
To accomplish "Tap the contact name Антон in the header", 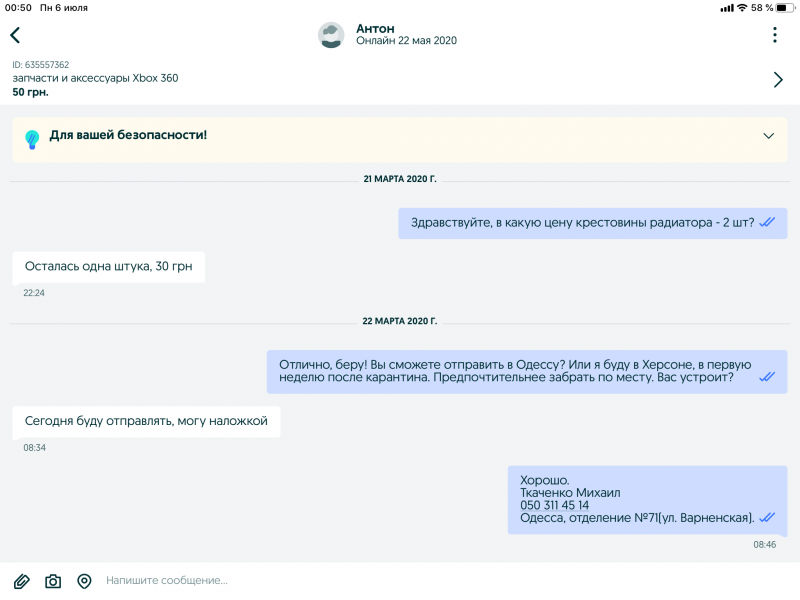I will [375, 29].
